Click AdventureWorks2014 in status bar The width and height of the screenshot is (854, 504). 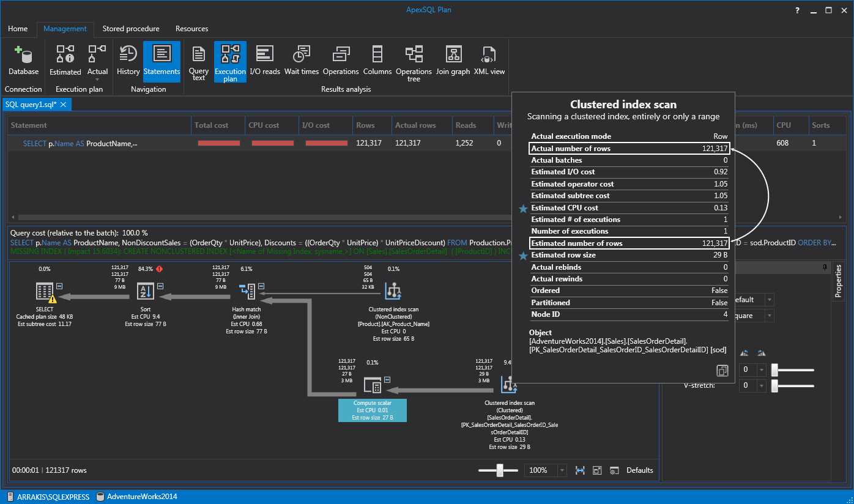pos(136,497)
